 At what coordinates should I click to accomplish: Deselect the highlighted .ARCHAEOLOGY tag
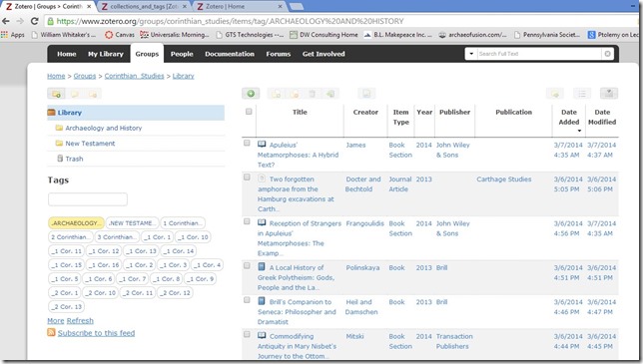[x=76, y=223]
